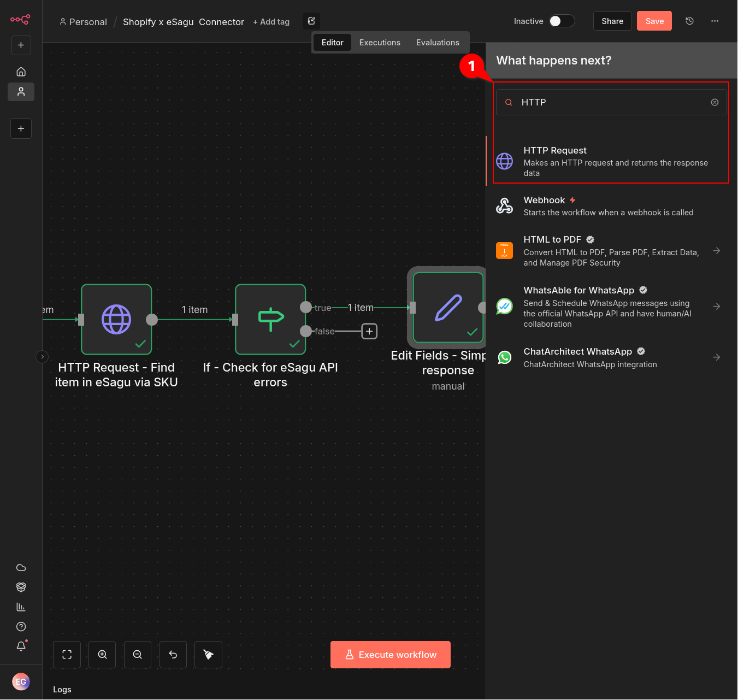Image resolution: width=738 pixels, height=700 pixels.
Task: Click the WhatsAble blue checkmark icon
Action: (x=504, y=306)
